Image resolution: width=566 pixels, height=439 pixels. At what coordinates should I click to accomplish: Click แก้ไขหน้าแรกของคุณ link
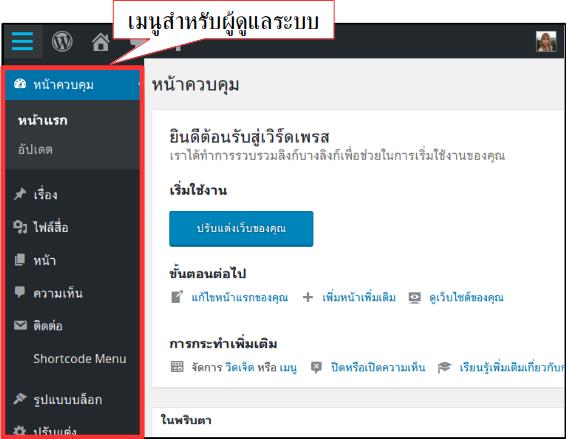240,297
